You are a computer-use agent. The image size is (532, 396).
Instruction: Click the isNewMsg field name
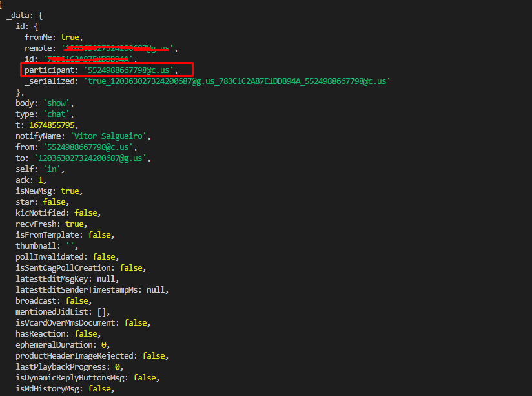[x=36, y=191]
